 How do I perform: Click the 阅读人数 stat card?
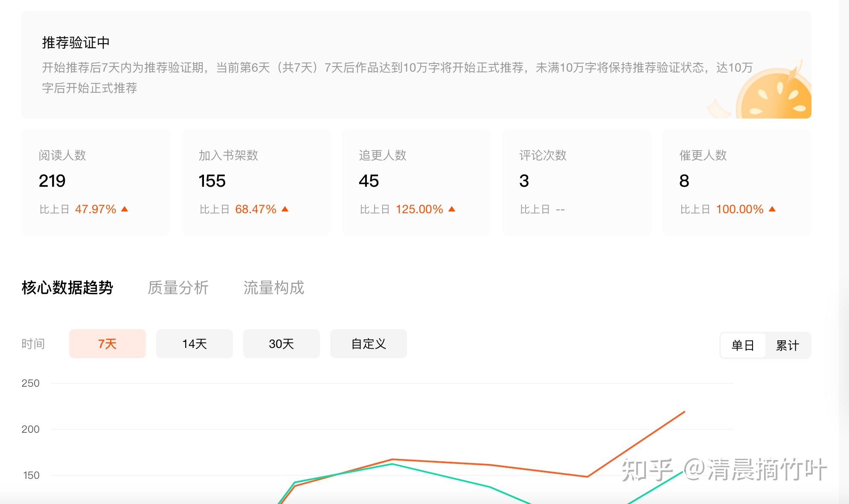96,182
